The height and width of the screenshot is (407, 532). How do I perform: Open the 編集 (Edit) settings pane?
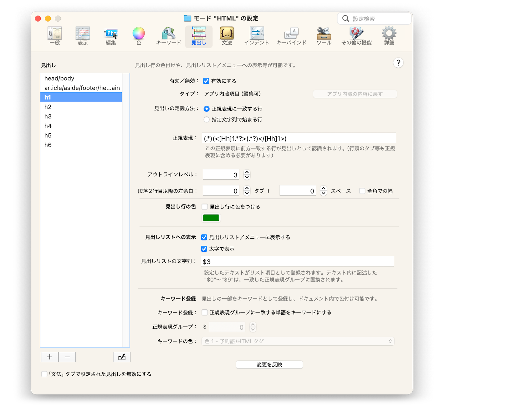pyautogui.click(x=111, y=36)
